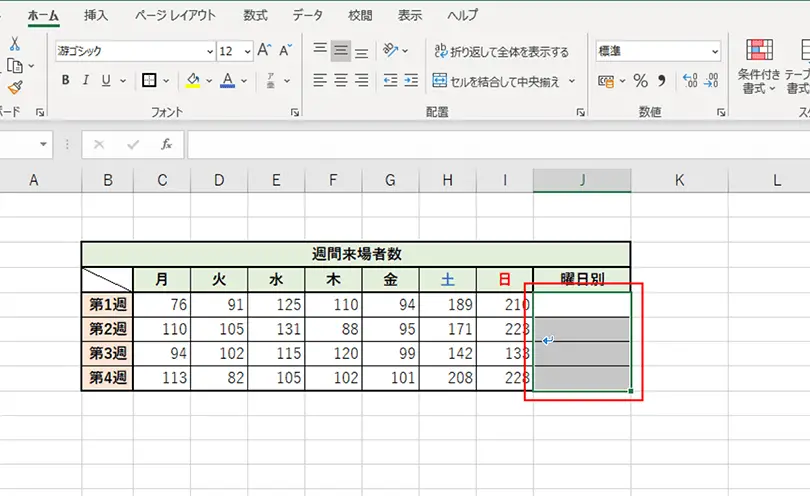Apply Percent style icon
Image resolution: width=810 pixels, height=496 pixels.
[x=641, y=81]
